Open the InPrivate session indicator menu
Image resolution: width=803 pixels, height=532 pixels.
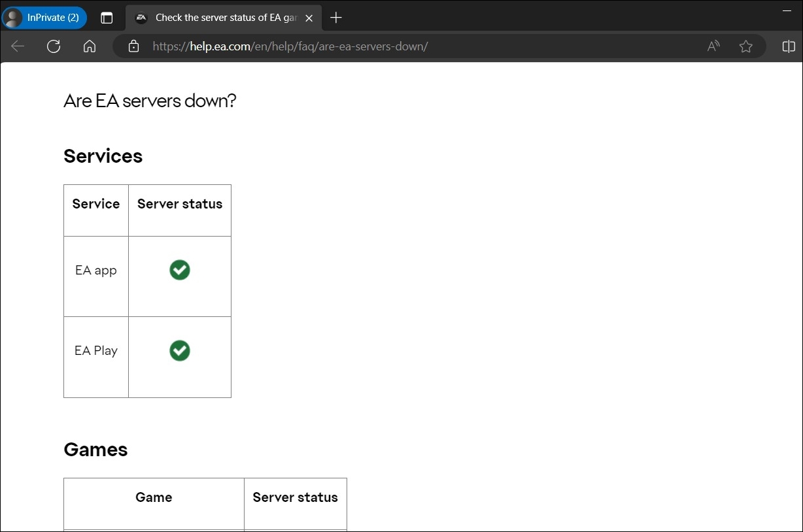click(44, 18)
